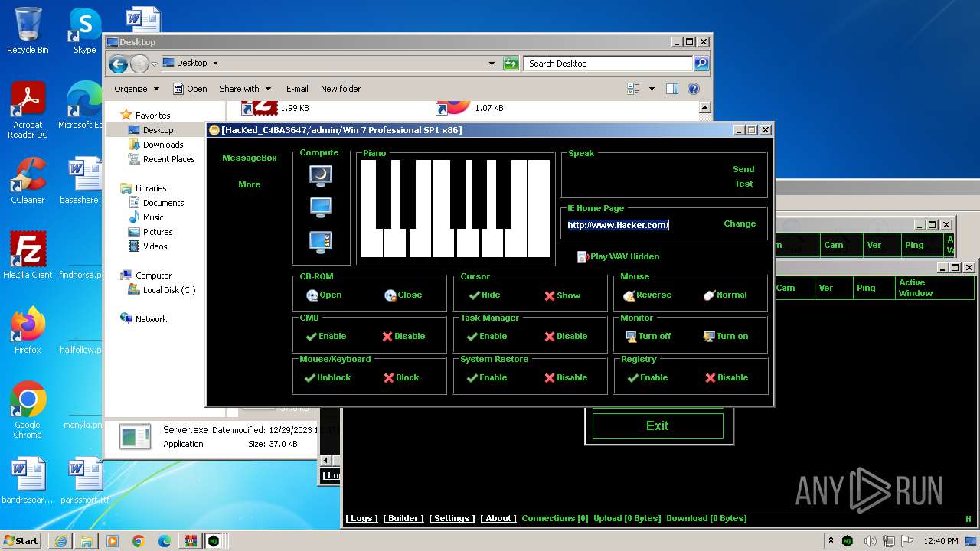Click Change for IE Home Page

740,223
